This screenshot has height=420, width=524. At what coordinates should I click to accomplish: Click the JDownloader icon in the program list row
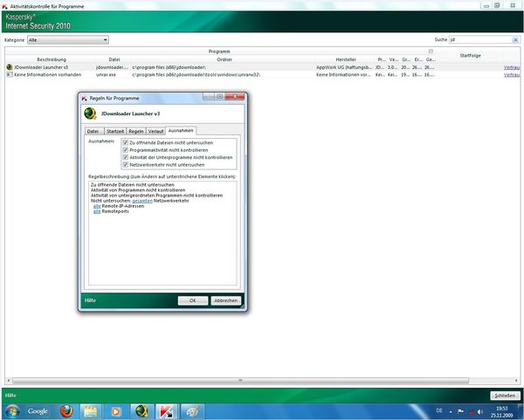tap(10, 67)
